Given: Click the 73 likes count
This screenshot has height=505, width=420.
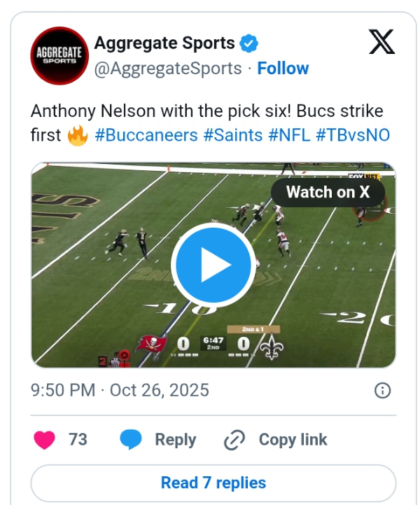Looking at the screenshot, I should pos(78,440).
